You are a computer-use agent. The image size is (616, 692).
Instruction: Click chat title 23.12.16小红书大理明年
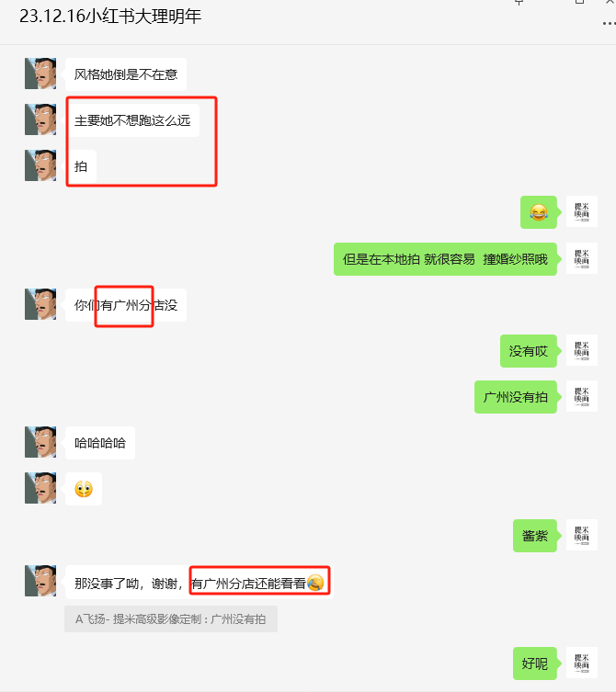pyautogui.click(x=110, y=17)
